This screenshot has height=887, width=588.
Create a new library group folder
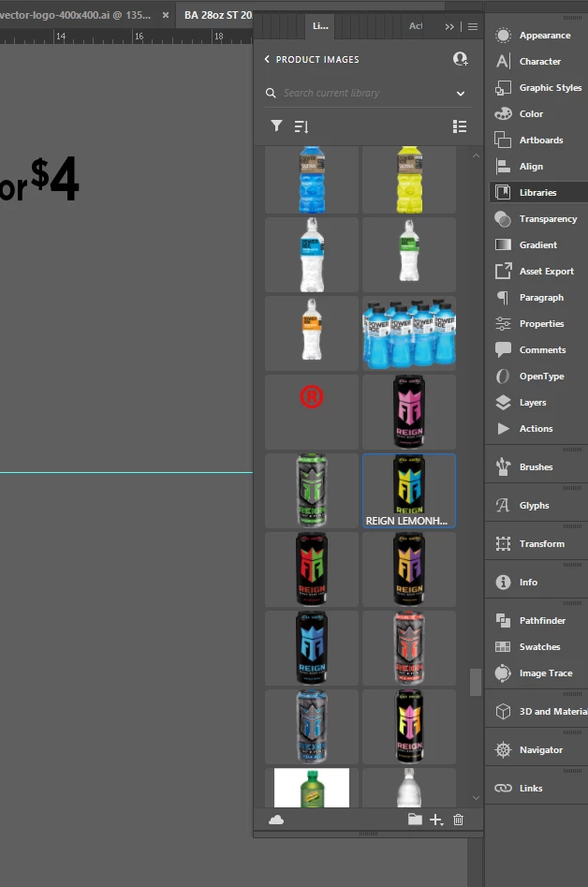415,820
